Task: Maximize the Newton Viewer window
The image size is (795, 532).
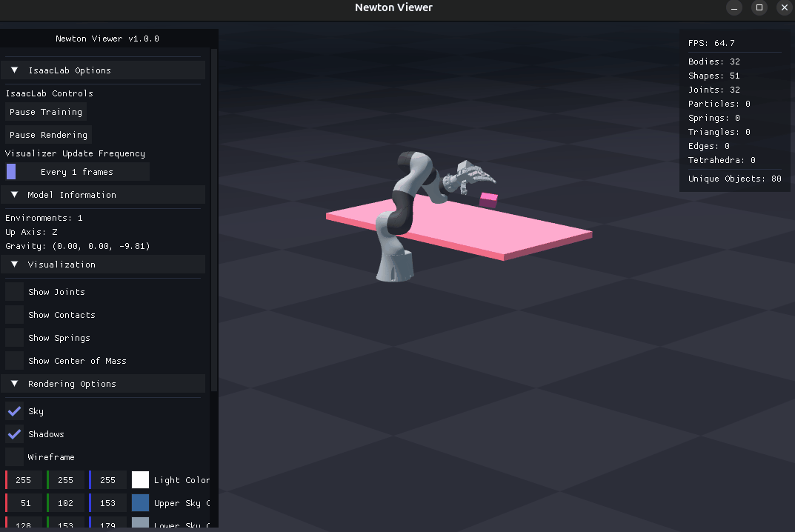Action: pos(759,7)
